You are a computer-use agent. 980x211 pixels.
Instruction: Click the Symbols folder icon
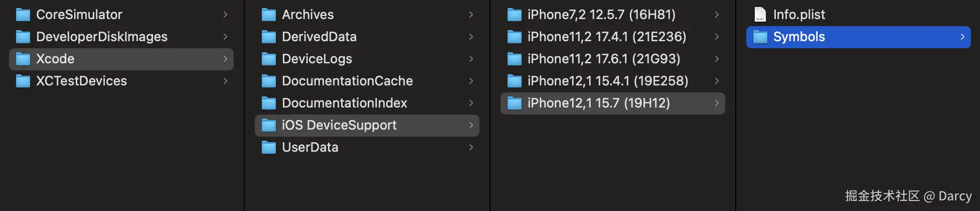point(760,37)
